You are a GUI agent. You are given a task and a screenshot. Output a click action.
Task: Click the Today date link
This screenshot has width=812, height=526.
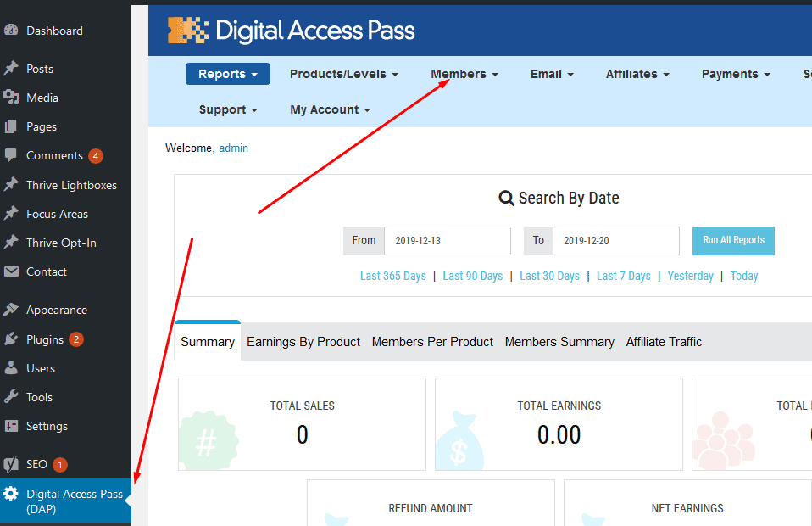pyautogui.click(x=744, y=276)
